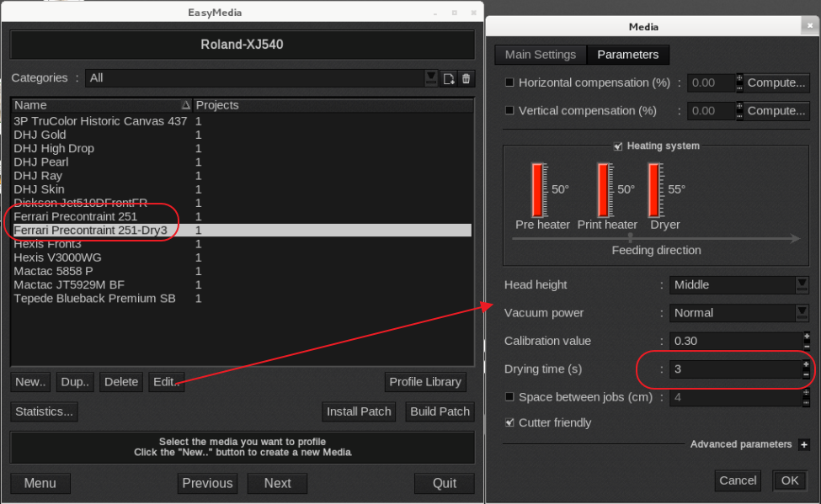The width and height of the screenshot is (821, 504).
Task: Open the Categories dropdown
Action: coord(431,77)
